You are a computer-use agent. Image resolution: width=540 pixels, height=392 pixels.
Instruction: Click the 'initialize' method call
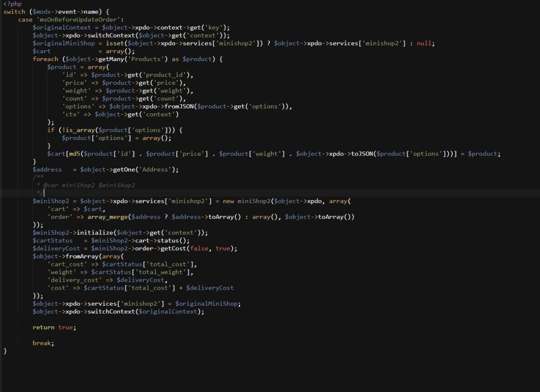point(95,233)
